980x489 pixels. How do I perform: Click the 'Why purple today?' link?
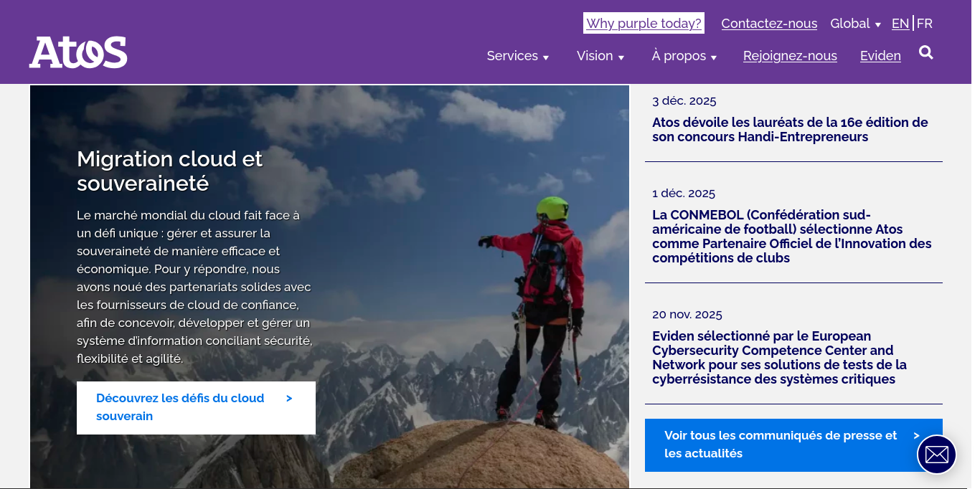click(644, 24)
